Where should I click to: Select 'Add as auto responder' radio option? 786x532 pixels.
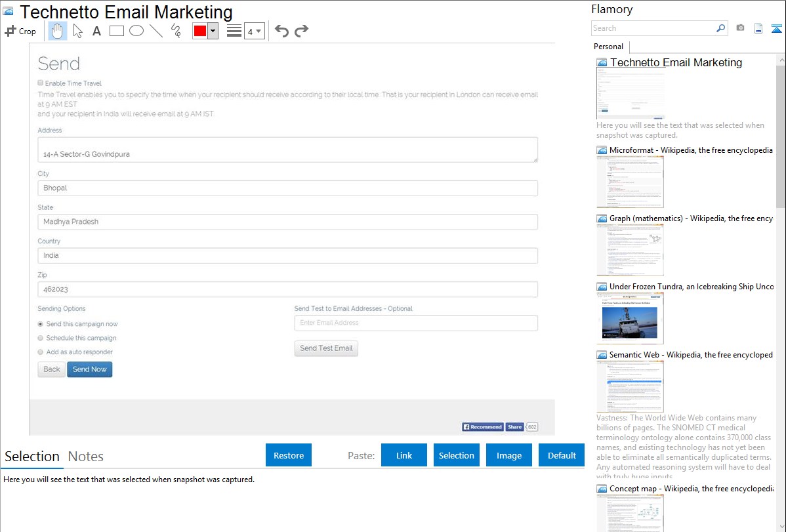point(41,352)
